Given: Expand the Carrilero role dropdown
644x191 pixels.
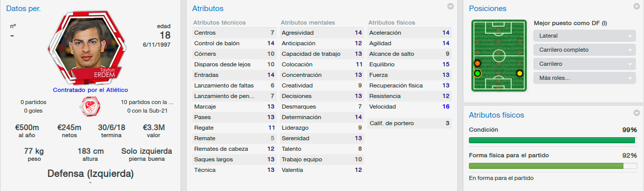Looking at the screenshot, I should click(x=584, y=64).
